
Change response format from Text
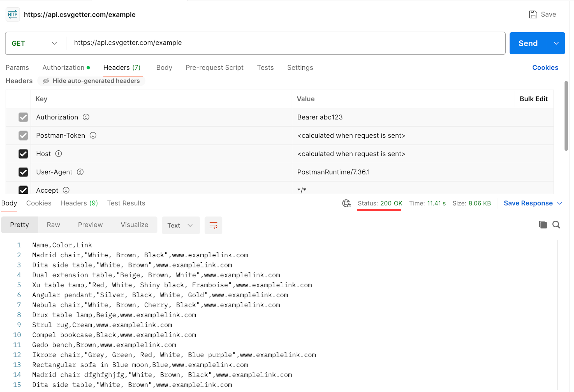tap(180, 225)
